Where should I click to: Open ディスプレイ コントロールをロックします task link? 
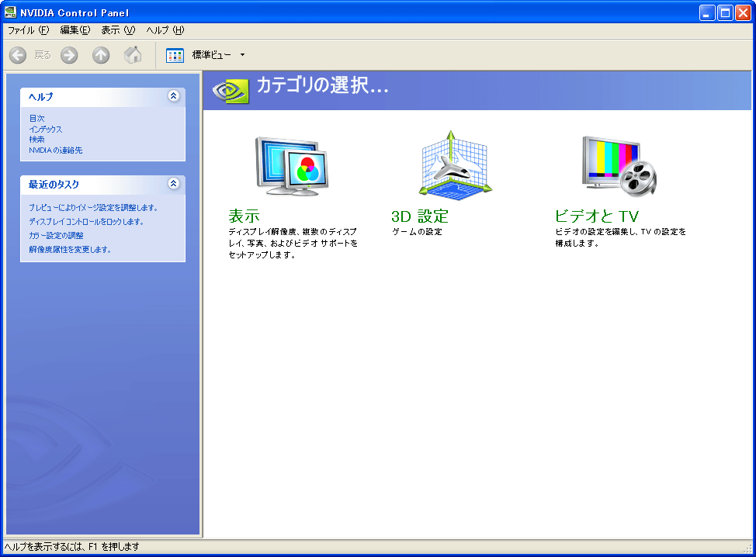pos(86,222)
